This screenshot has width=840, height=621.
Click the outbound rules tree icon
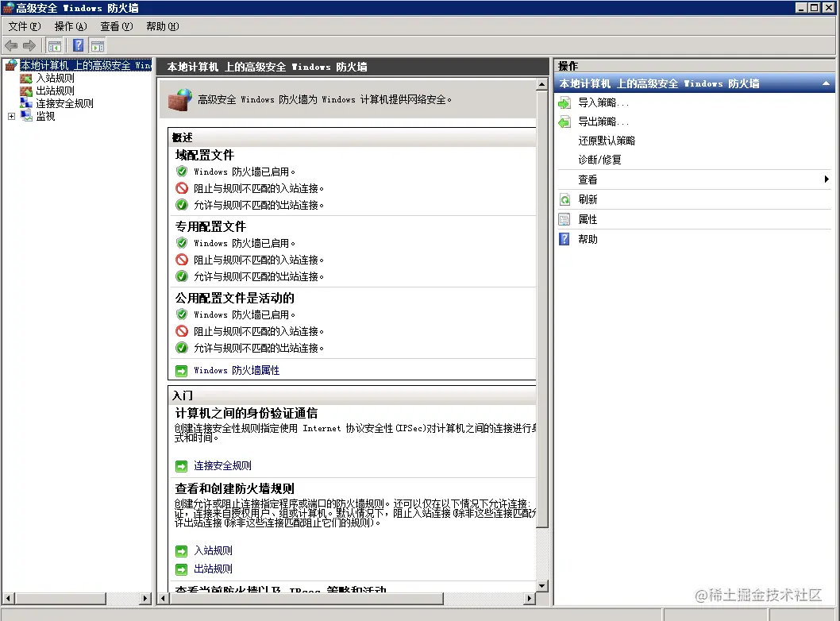click(x=26, y=91)
